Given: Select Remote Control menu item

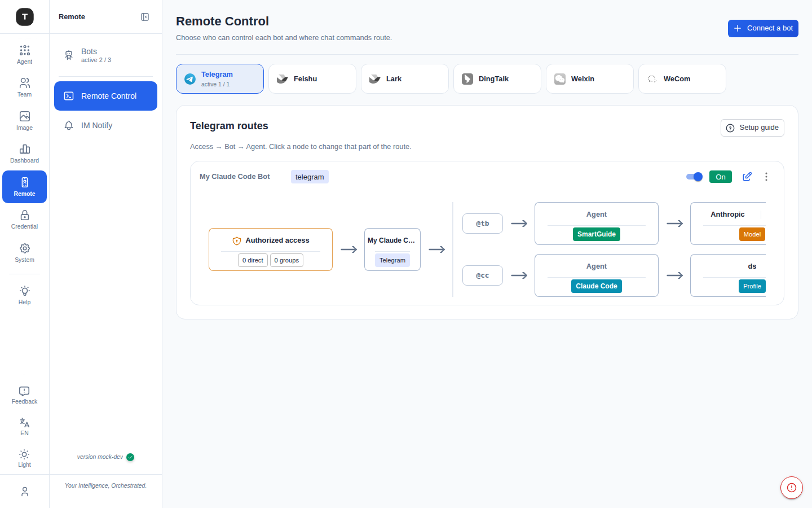Looking at the screenshot, I should click(x=105, y=96).
